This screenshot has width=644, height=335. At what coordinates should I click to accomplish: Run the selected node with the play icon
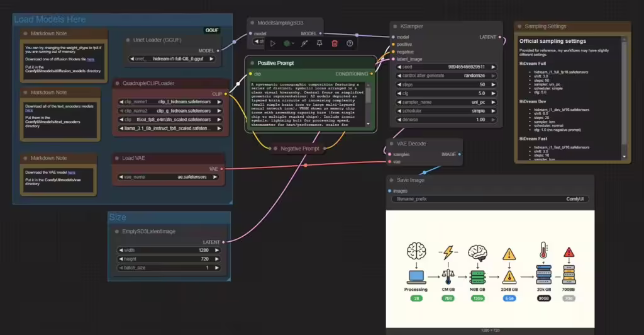point(273,43)
